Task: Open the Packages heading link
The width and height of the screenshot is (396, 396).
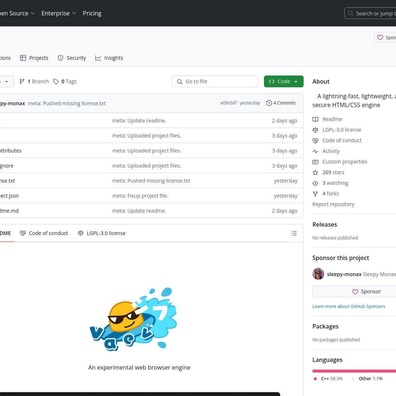Action: (x=325, y=326)
